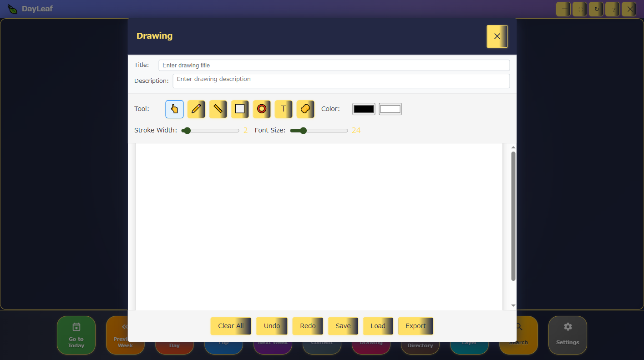
Task: Click the Undo button
Action: (272, 326)
